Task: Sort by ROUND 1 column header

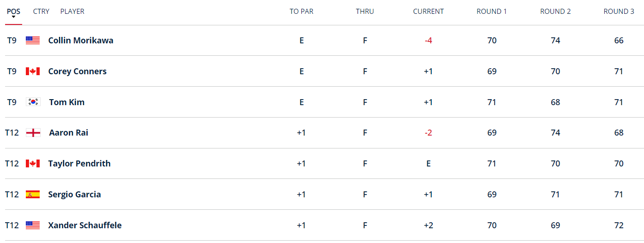Action: pyautogui.click(x=491, y=11)
